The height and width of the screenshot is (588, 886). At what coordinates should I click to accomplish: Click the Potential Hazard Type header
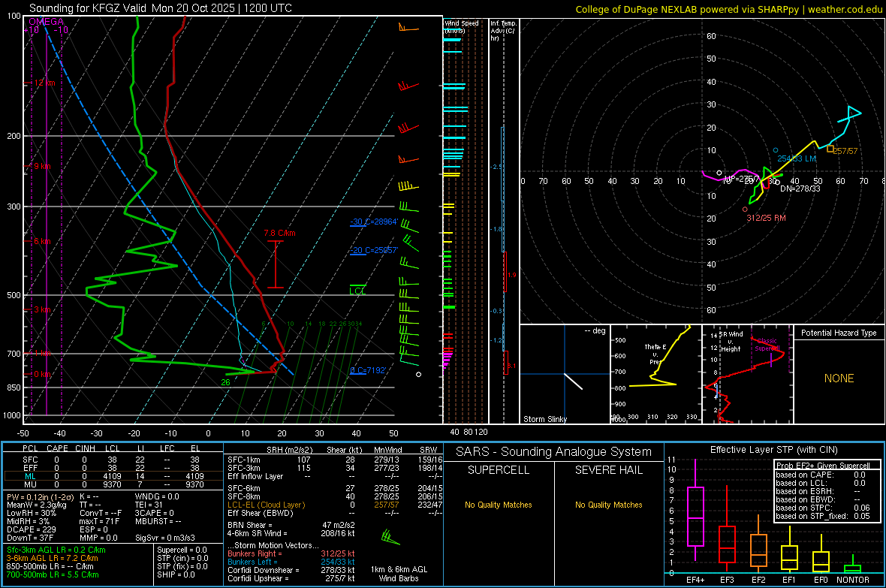tap(839, 333)
